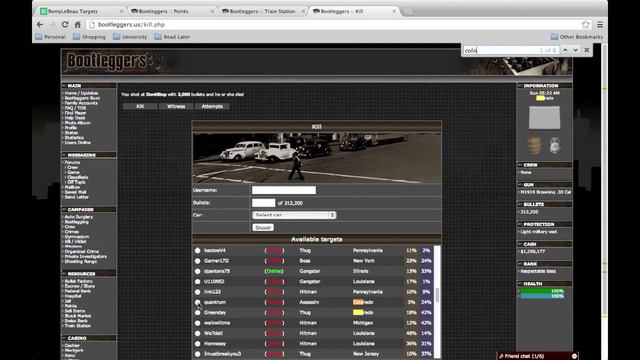Viewport: 640px width, 360px height.
Task: Click the green health bar
Action: point(542,291)
